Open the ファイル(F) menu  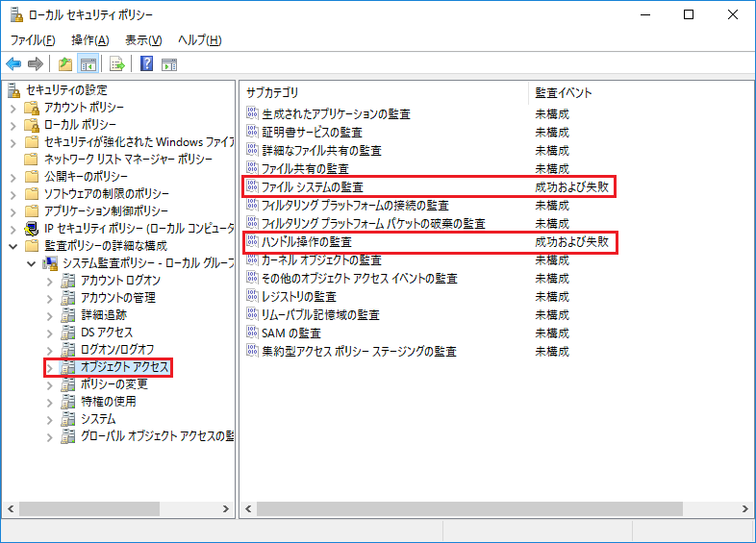33,40
